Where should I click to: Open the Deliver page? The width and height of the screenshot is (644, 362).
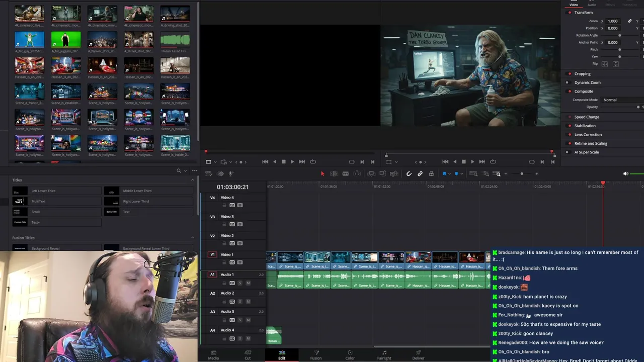[x=419, y=355]
